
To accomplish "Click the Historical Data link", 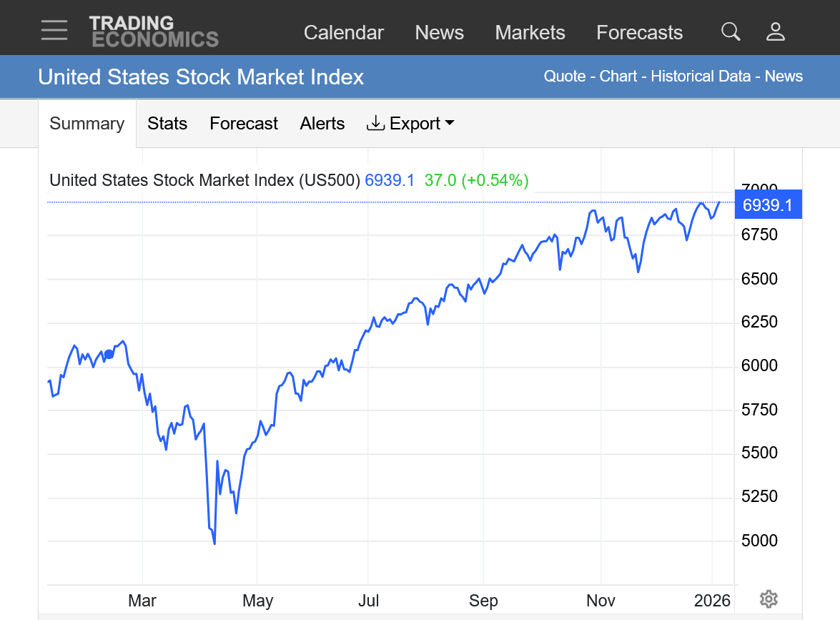I will click(x=701, y=77).
